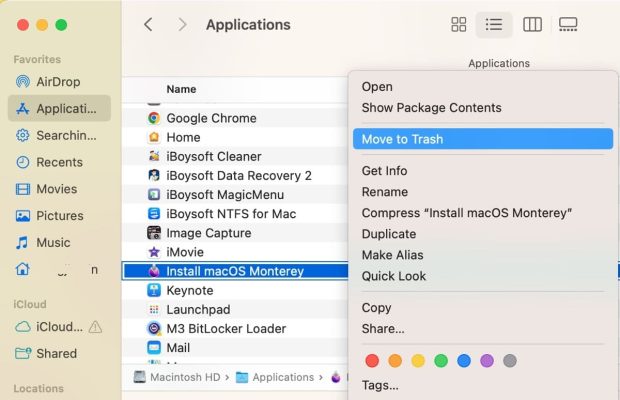Apply the purple tag color
Screen dimensions: 620x400
pos(487,360)
